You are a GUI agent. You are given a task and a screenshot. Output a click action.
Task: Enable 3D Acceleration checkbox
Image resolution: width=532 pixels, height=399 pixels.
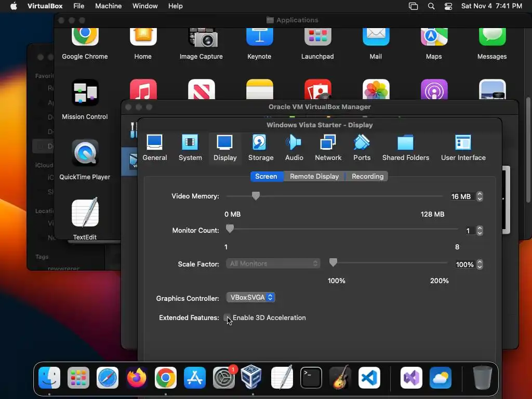coord(228,318)
